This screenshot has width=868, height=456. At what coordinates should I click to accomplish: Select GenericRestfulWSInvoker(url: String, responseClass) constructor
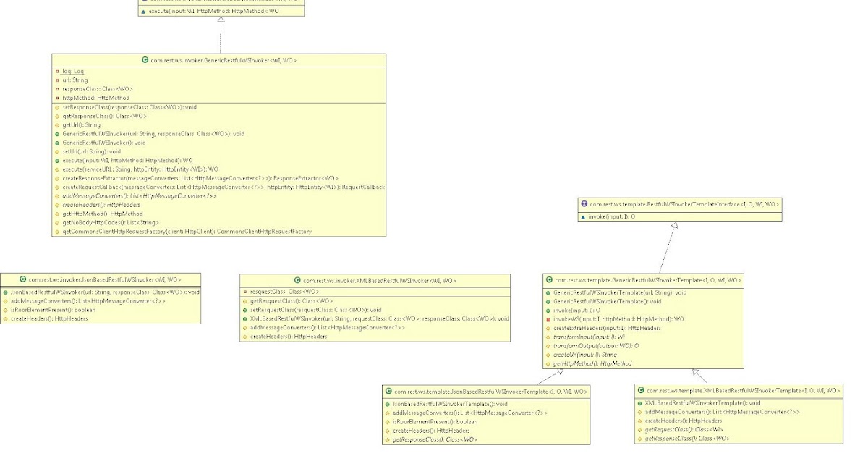tap(153, 133)
